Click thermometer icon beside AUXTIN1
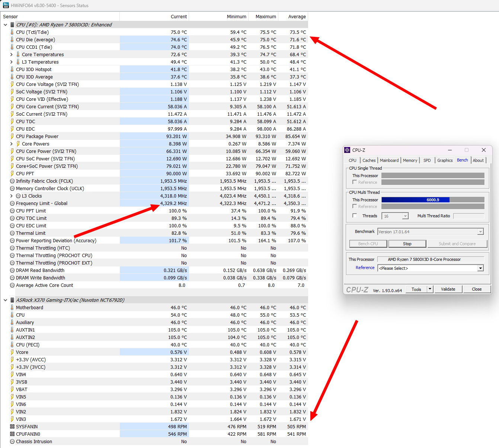The image size is (499, 448). (12, 330)
